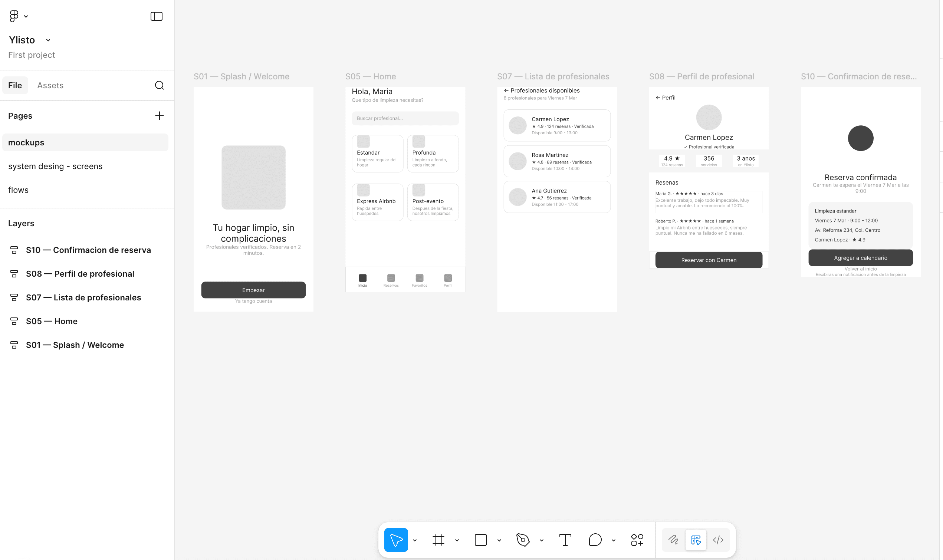Screen dimensions: 943x560
Task: Toggle Dev Mode on
Action: 696,540
